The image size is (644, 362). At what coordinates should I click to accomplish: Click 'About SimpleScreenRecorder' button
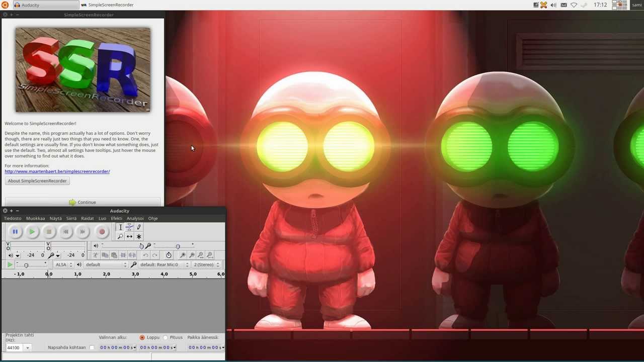[x=37, y=181]
